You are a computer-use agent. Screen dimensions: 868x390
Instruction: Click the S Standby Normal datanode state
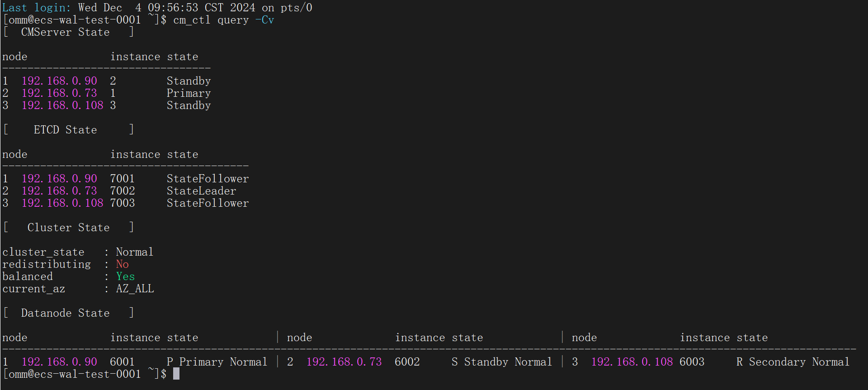[501, 362]
